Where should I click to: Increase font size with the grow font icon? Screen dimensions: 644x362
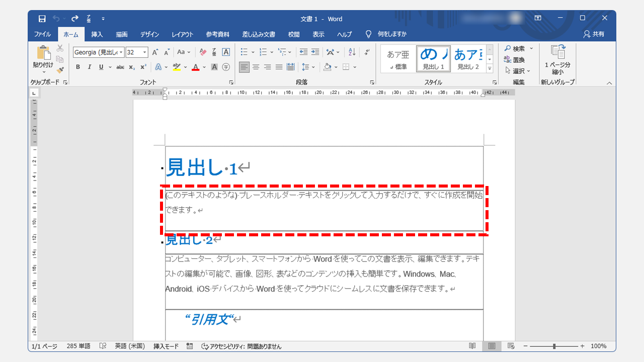pos(155,52)
